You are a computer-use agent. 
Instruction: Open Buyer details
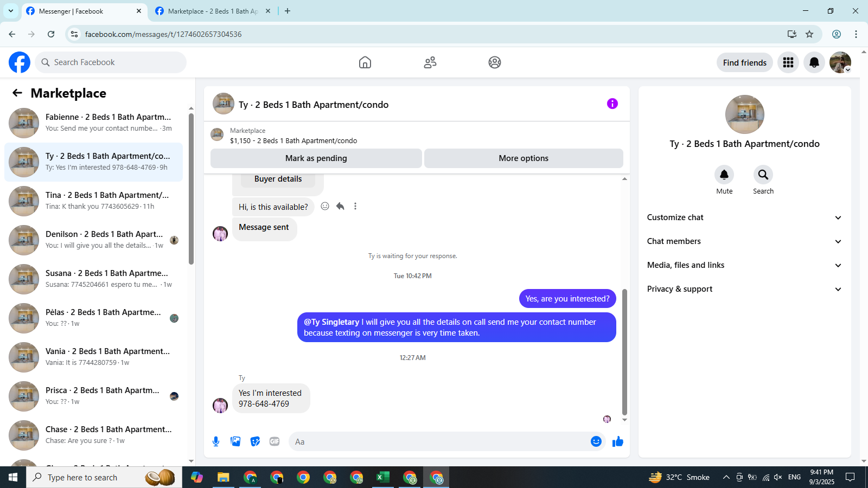(278, 179)
